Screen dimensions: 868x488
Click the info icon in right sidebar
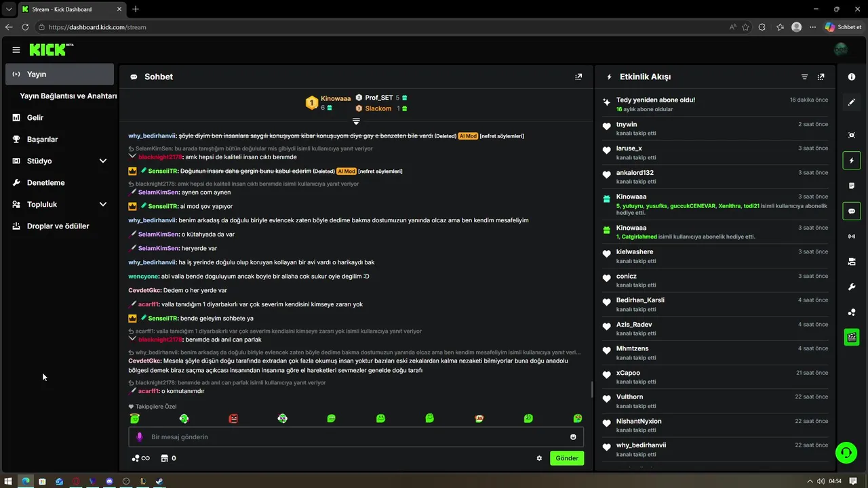852,77
